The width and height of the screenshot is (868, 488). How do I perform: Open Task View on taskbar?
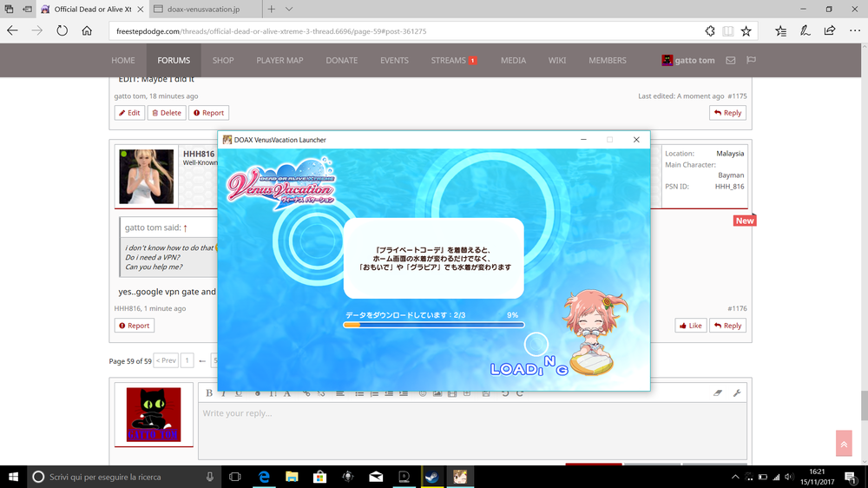click(x=234, y=477)
